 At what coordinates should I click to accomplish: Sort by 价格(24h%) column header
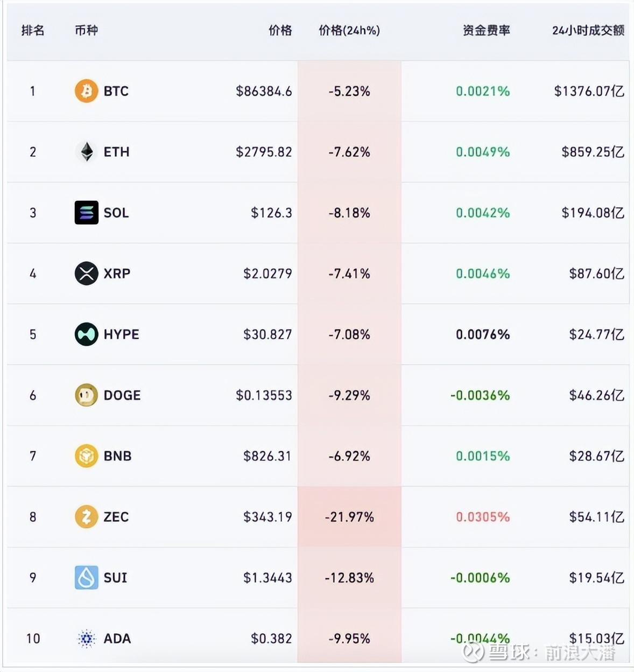349,31
